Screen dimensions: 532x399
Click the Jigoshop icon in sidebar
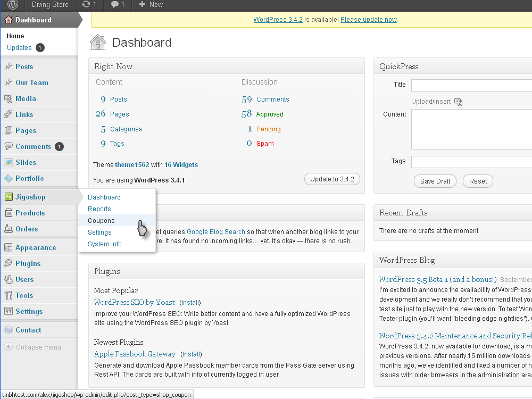9,197
